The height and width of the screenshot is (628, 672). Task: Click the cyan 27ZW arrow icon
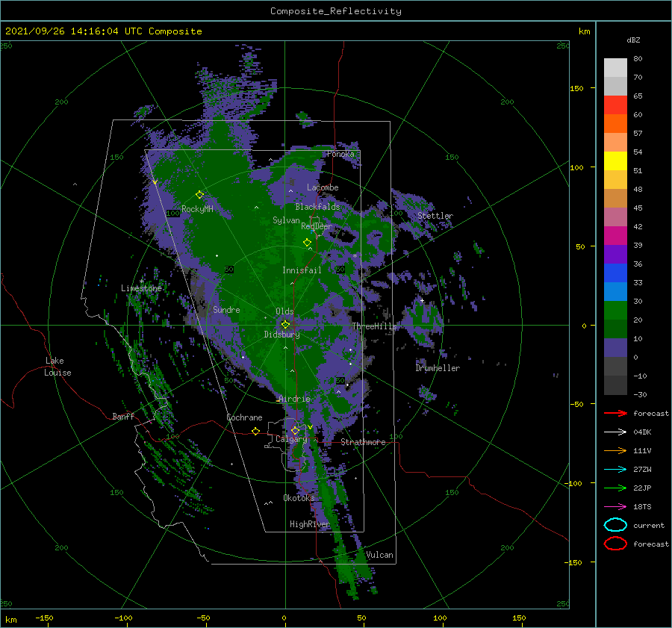(x=615, y=470)
